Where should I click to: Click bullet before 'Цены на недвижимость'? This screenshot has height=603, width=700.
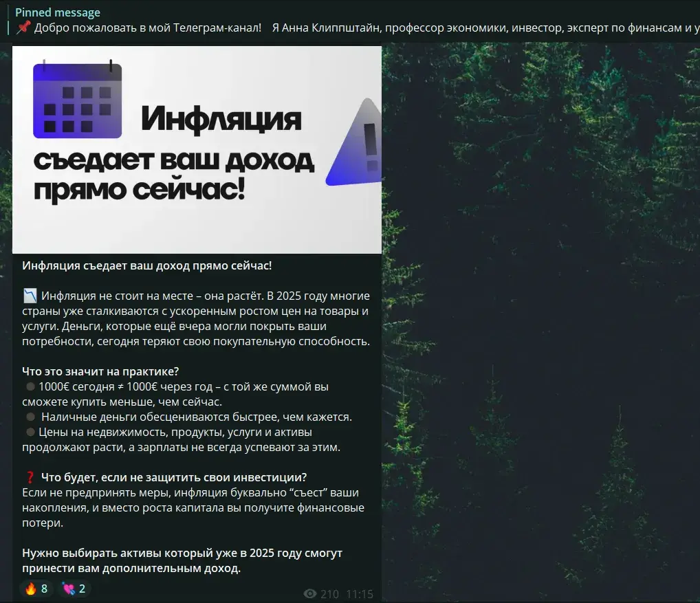pos(30,432)
